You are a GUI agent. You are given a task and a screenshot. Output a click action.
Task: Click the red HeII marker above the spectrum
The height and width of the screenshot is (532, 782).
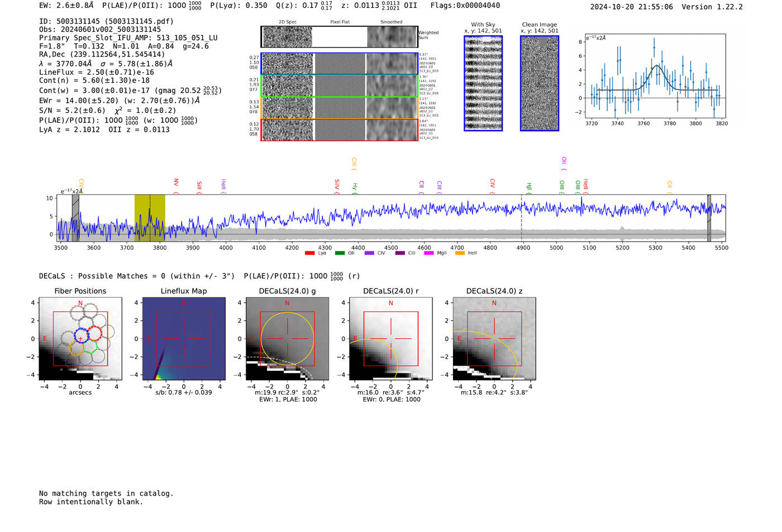[x=586, y=186]
